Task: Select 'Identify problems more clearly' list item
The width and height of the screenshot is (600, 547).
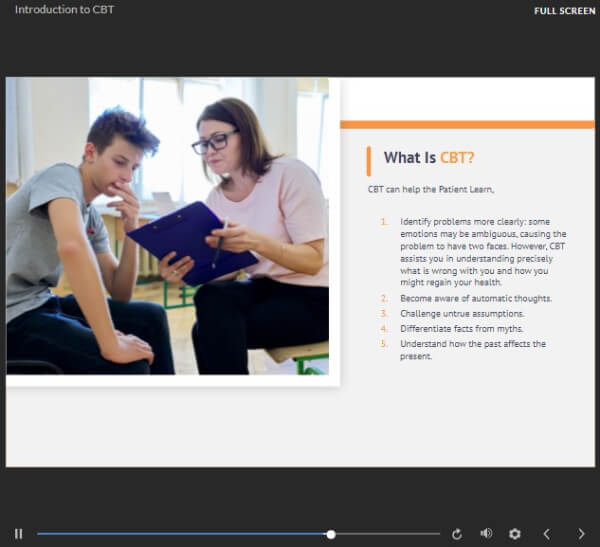Action: 482,251
